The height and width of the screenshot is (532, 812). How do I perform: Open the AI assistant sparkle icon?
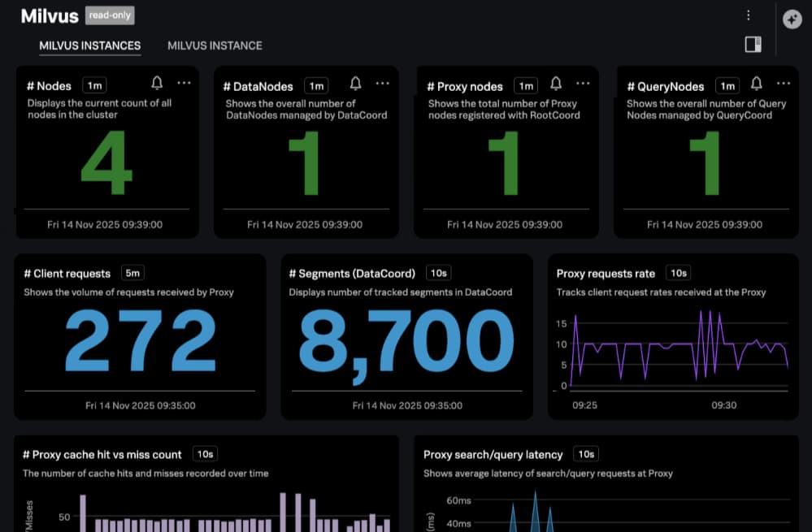pyautogui.click(x=792, y=19)
